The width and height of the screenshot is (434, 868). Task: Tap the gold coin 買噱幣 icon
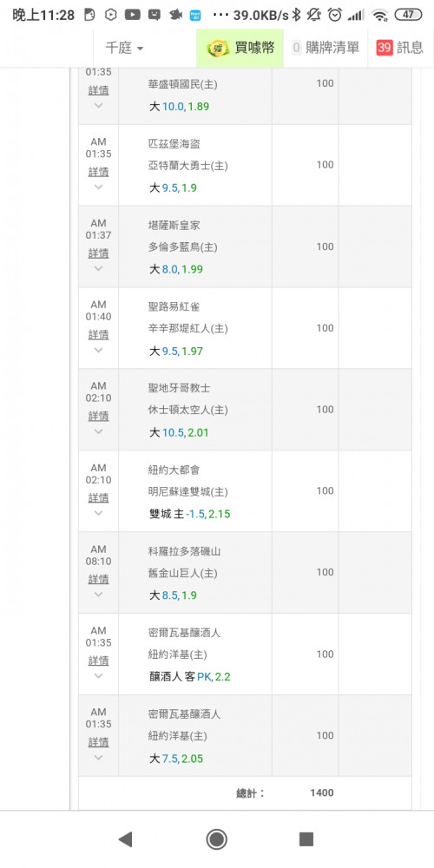click(x=218, y=48)
